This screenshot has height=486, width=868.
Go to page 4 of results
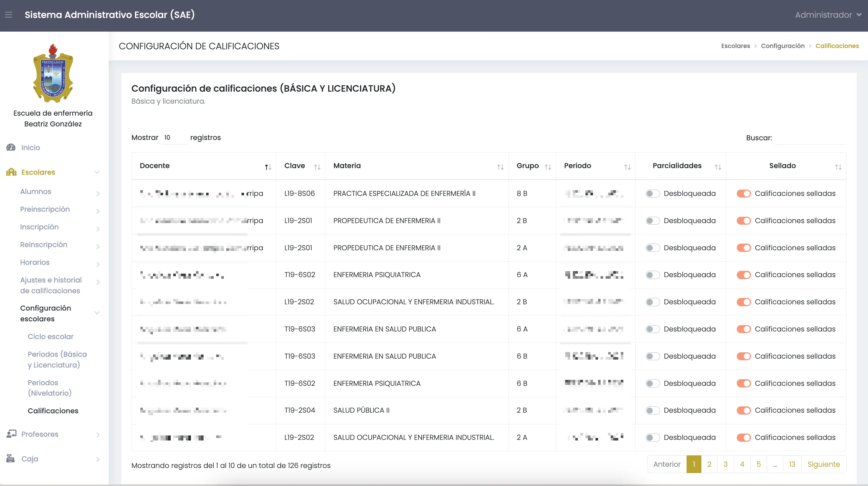coord(742,464)
